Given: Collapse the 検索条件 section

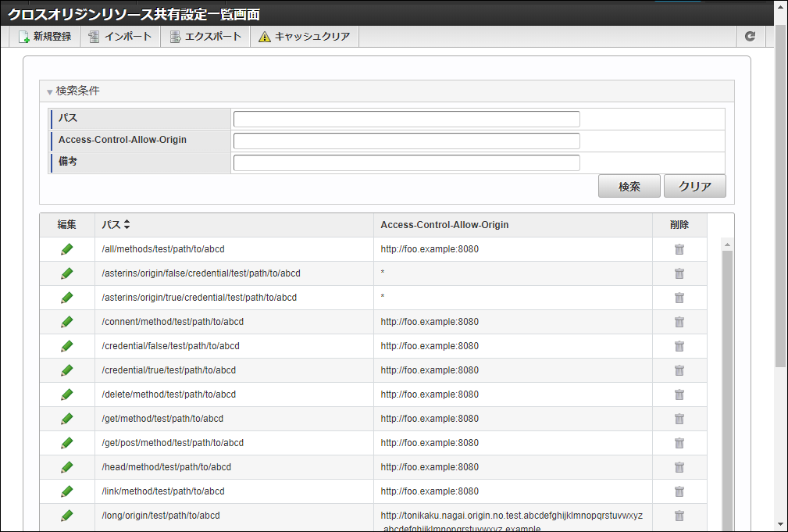Looking at the screenshot, I should click(50, 91).
